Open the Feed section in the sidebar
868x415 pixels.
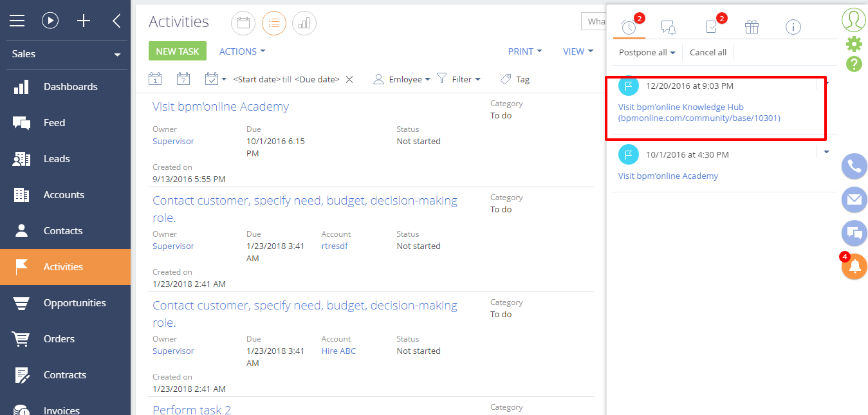pos(54,122)
